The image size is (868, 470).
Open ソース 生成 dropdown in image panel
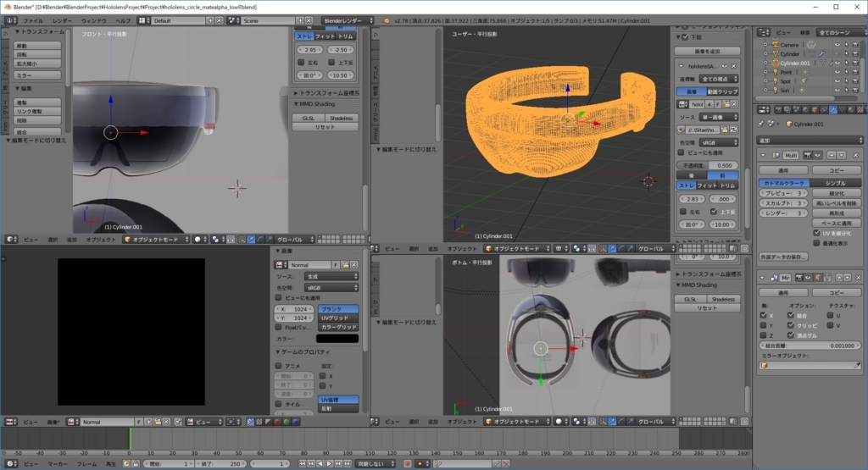[x=331, y=276]
